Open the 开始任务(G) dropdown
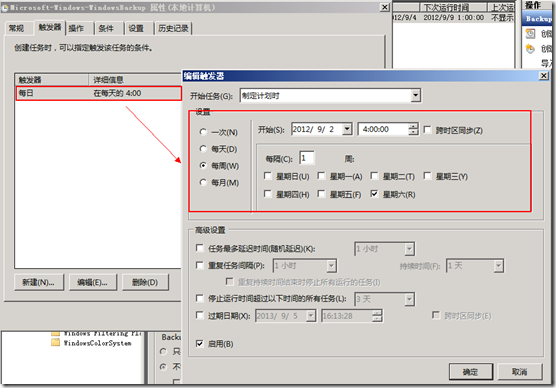Viewport: 556px width, 388px height. point(416,95)
